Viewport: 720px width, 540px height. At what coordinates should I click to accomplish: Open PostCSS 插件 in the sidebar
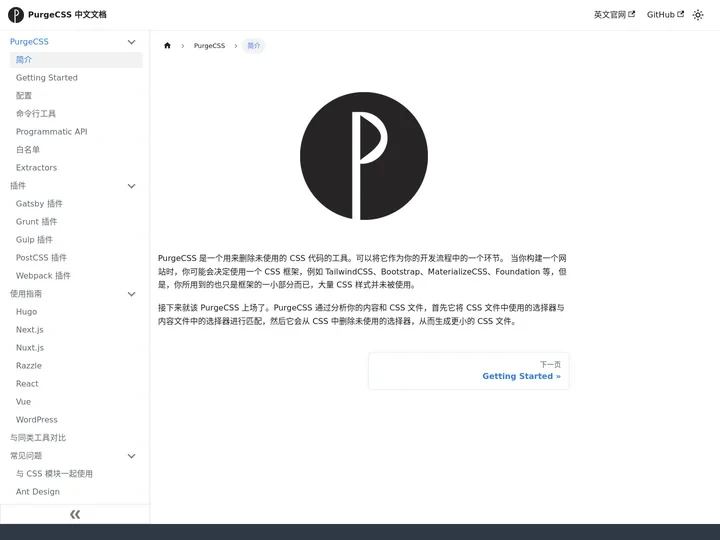pos(76,258)
